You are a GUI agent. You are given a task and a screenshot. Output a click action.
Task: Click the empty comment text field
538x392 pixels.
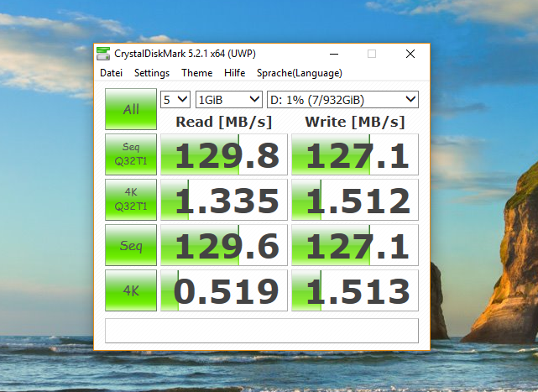pos(261,330)
